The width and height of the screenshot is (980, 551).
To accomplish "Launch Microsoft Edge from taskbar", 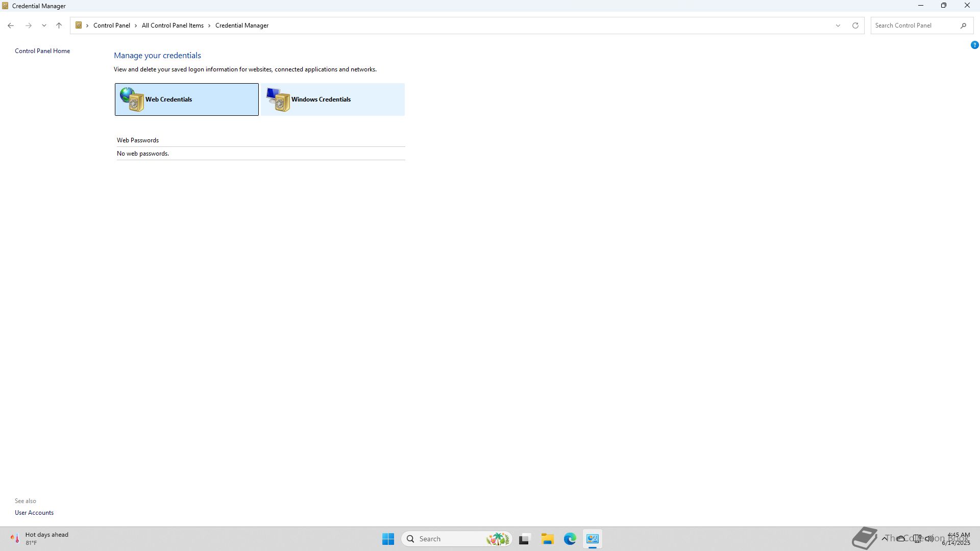I will (570, 539).
